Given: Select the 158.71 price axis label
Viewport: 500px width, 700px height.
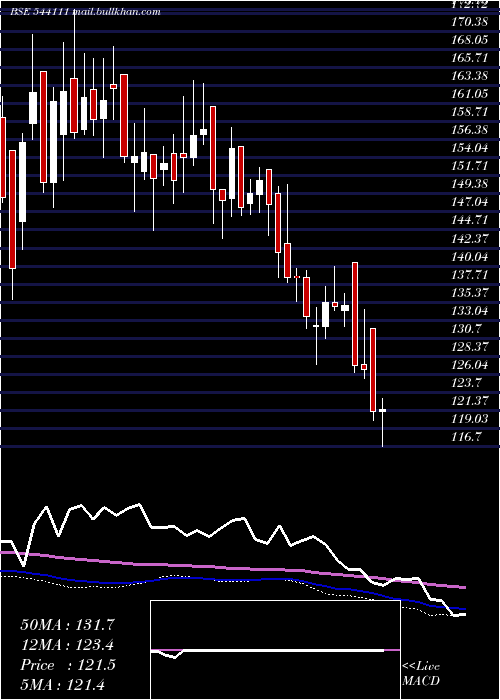Looking at the screenshot, I should point(469,112).
